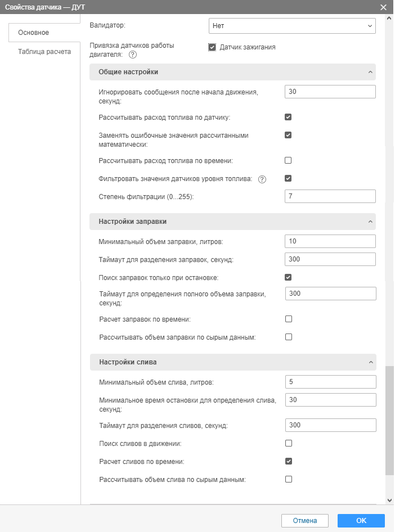
Task: Click the Отмена button
Action: pyautogui.click(x=304, y=521)
